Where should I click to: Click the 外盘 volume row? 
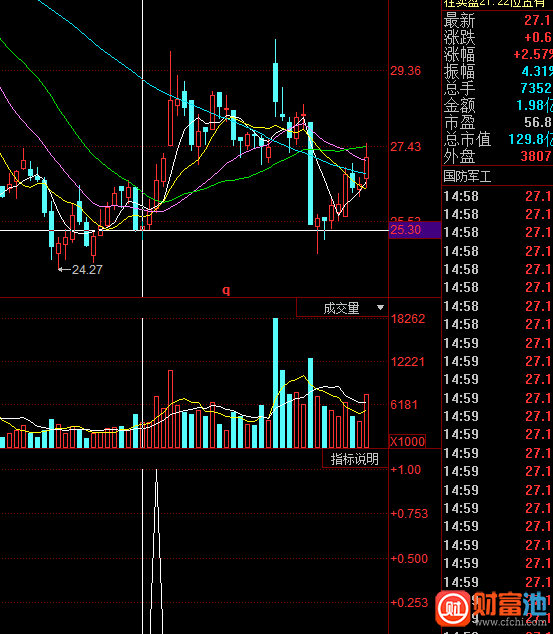coord(498,156)
